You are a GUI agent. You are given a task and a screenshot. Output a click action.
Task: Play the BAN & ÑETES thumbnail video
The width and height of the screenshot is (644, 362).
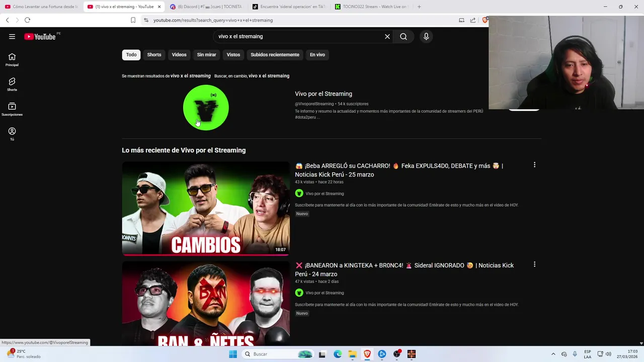tap(206, 303)
